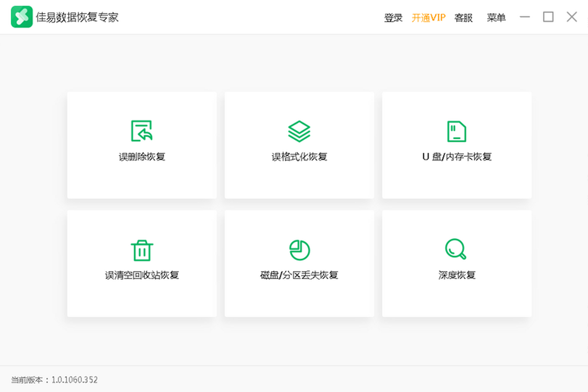Select the 深度恢复 label
This screenshot has height=392, width=588.
[x=457, y=275]
